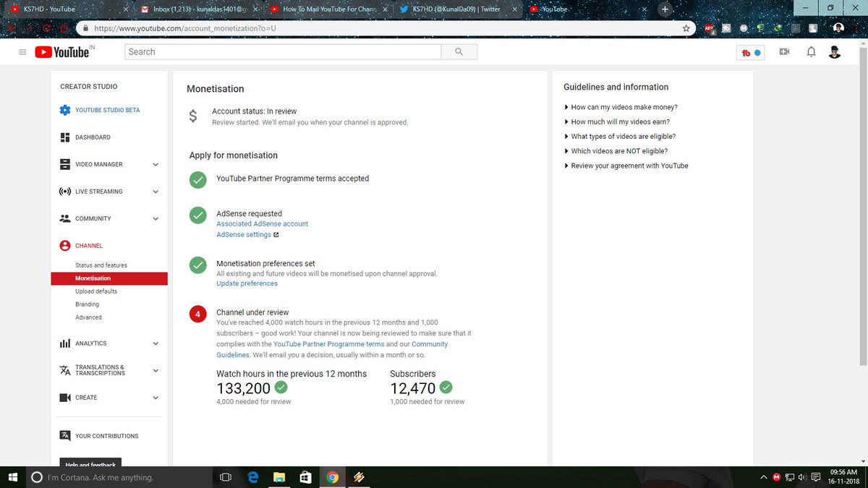Switch to 'How To Mail YouTube' tab
The image size is (868, 488).
329,9
